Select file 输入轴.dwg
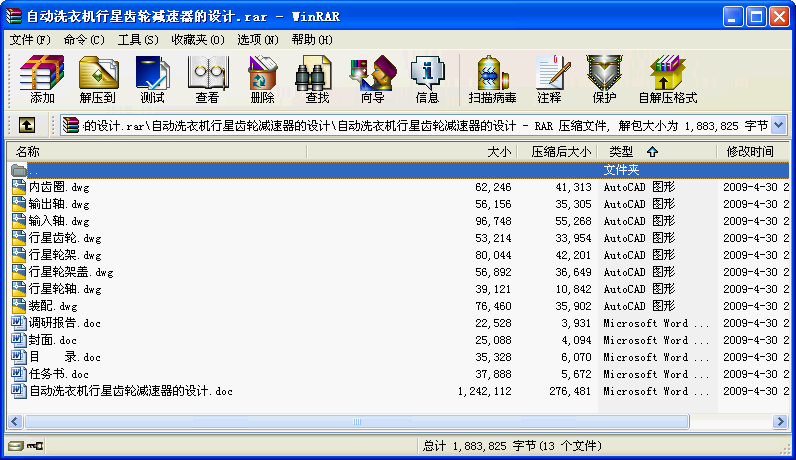796x460 pixels. click(x=59, y=221)
